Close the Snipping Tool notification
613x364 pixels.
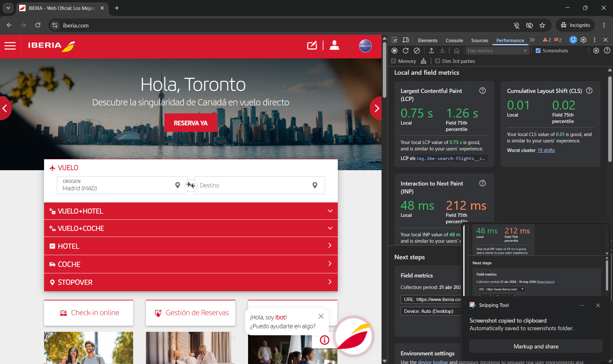(598, 306)
